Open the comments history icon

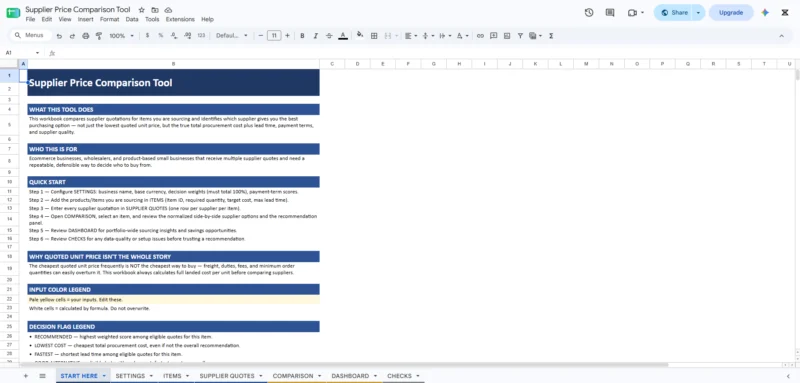[610, 13]
